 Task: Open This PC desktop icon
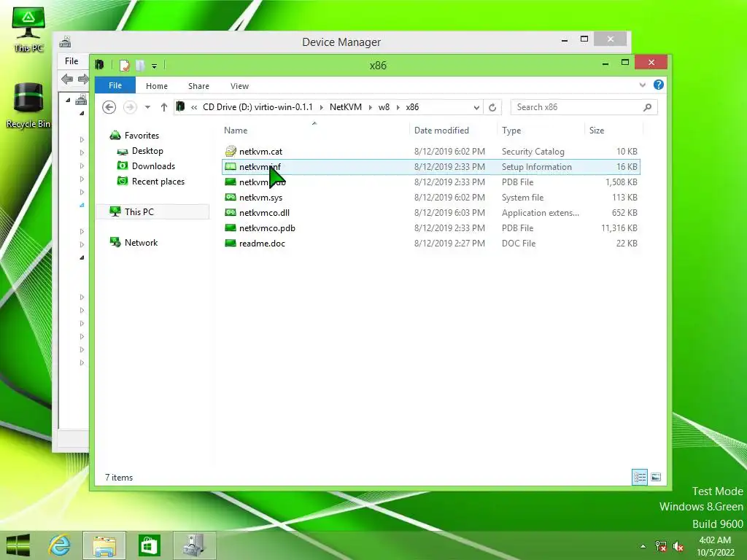coord(28,29)
